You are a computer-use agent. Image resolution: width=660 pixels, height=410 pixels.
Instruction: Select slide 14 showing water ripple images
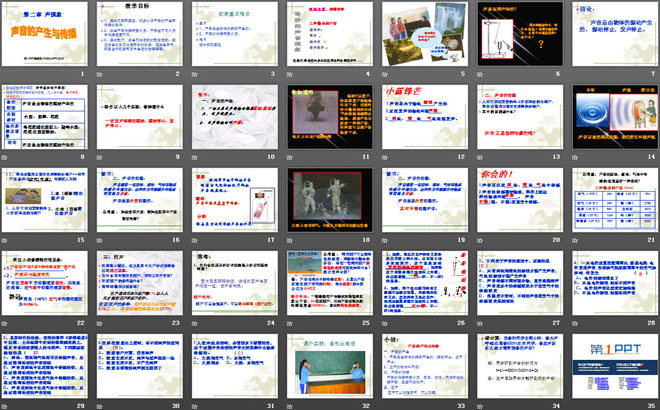(611, 119)
